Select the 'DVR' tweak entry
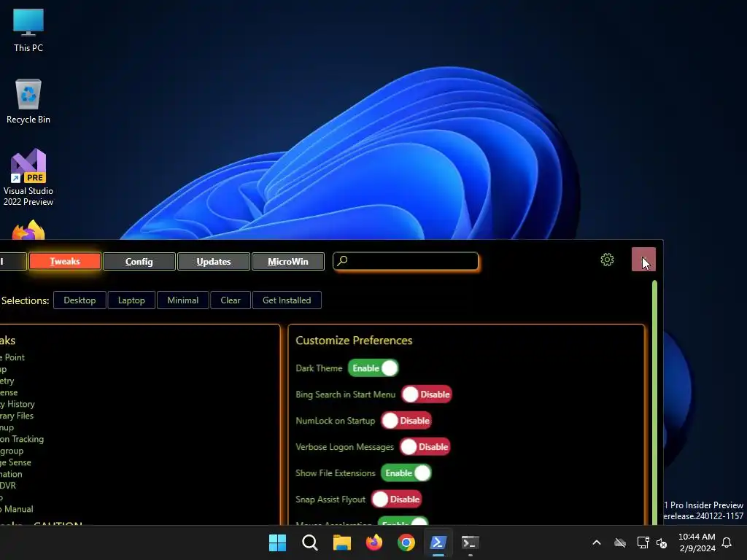 point(8,486)
